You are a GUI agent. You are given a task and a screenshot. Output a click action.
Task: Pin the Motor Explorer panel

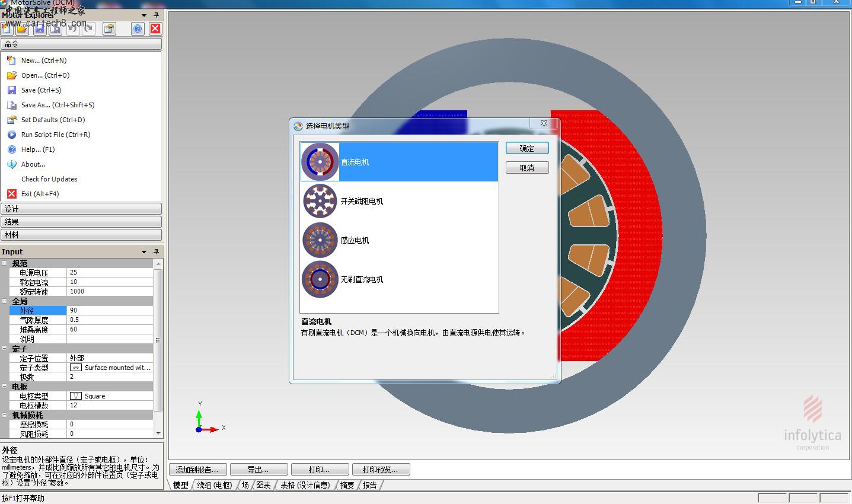point(156,15)
